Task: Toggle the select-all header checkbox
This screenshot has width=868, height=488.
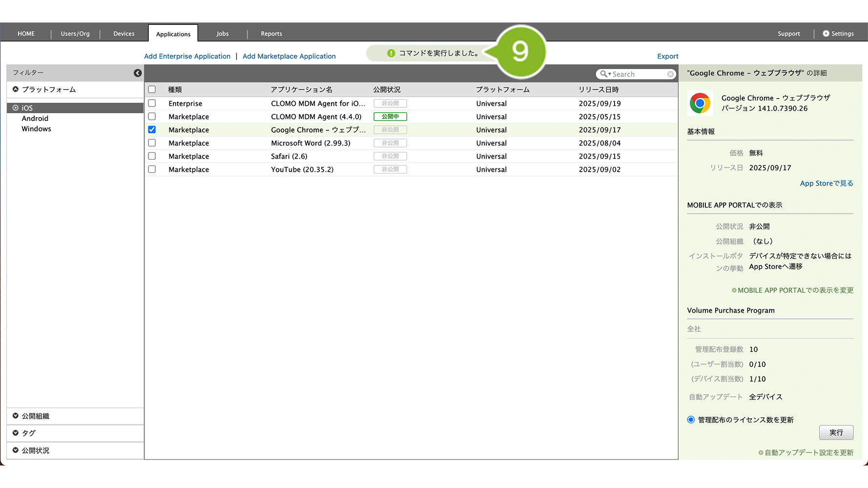Action: (x=152, y=90)
